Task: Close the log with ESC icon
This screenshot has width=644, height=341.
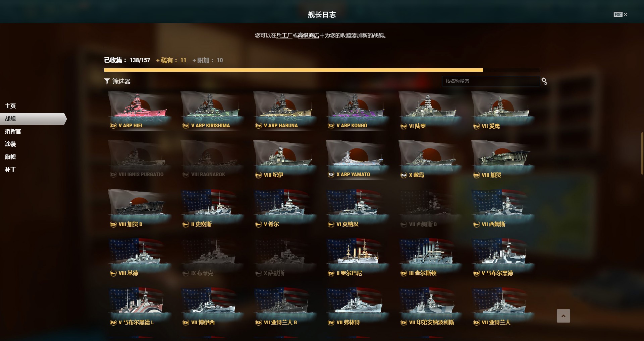Action: click(x=620, y=14)
